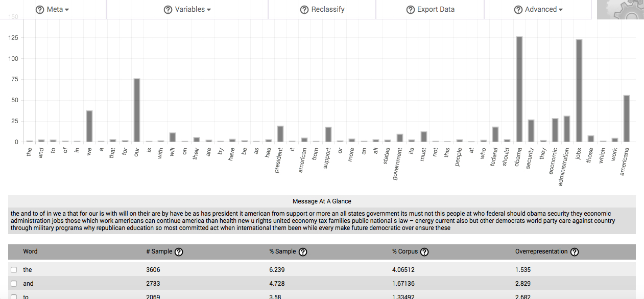Click the 'administration' bar in the chart

pos(567,129)
